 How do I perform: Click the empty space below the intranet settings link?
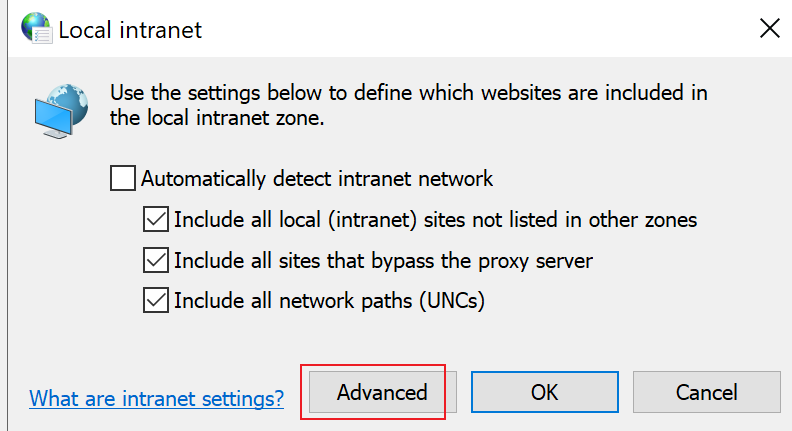click(x=157, y=421)
